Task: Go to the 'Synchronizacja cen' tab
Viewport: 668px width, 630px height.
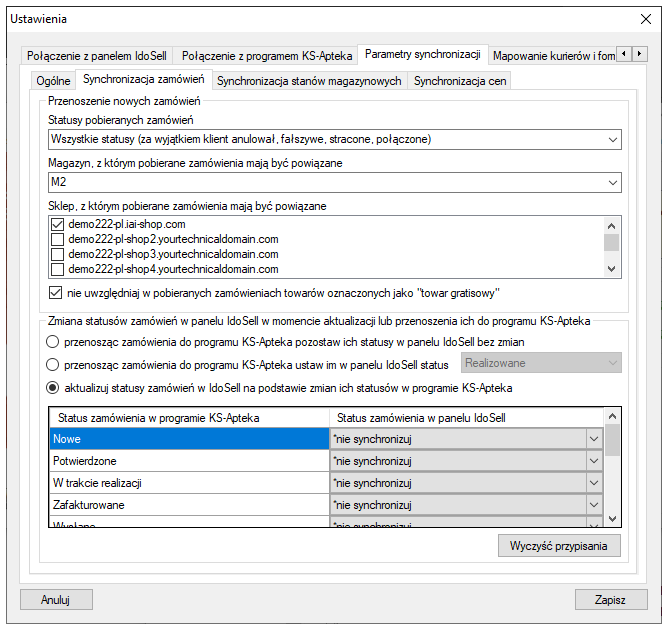Action: point(460,81)
